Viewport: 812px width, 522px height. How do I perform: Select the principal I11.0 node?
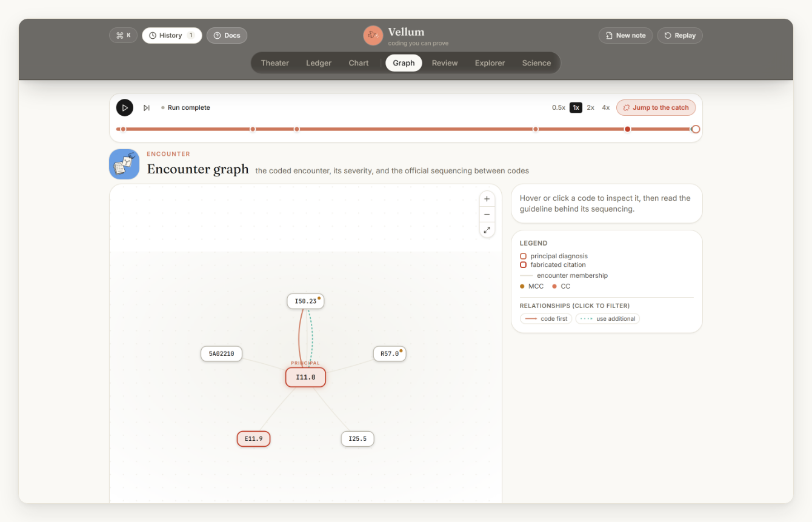[x=305, y=377]
